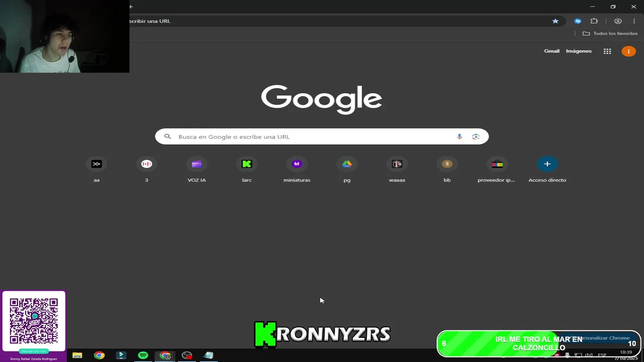The image size is (644, 362).
Task: Bookmark this page with the star icon
Action: (555, 21)
